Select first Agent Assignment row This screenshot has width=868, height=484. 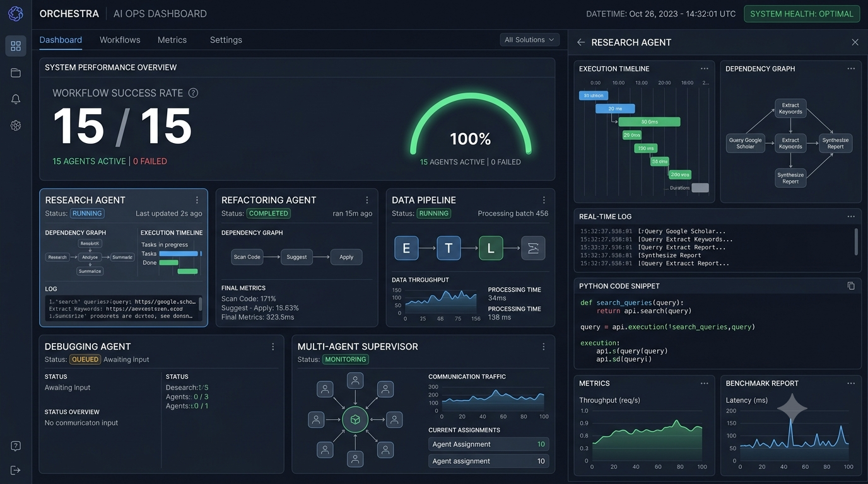click(488, 444)
